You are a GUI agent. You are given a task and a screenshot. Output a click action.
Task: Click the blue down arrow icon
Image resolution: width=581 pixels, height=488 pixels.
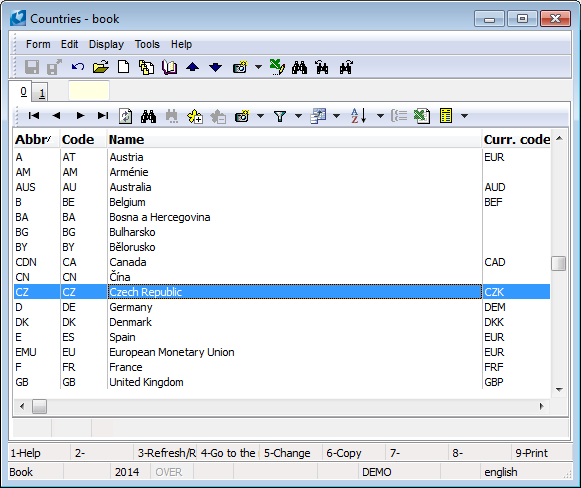point(215,67)
